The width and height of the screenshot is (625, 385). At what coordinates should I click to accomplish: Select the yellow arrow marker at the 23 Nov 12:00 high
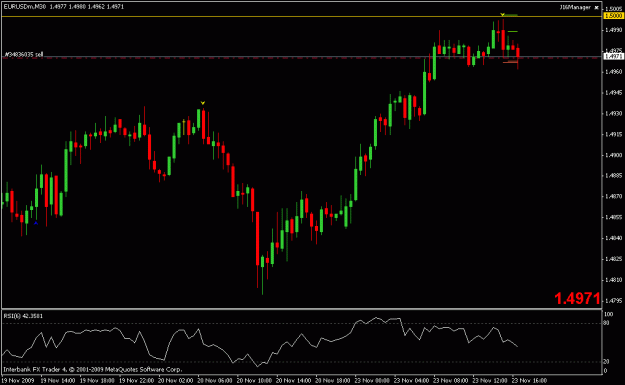(503, 15)
